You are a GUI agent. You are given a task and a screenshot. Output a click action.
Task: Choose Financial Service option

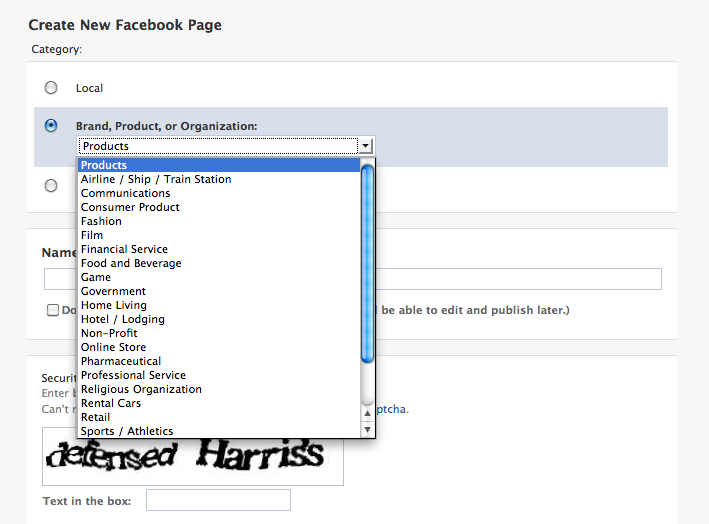pyautogui.click(x=219, y=249)
